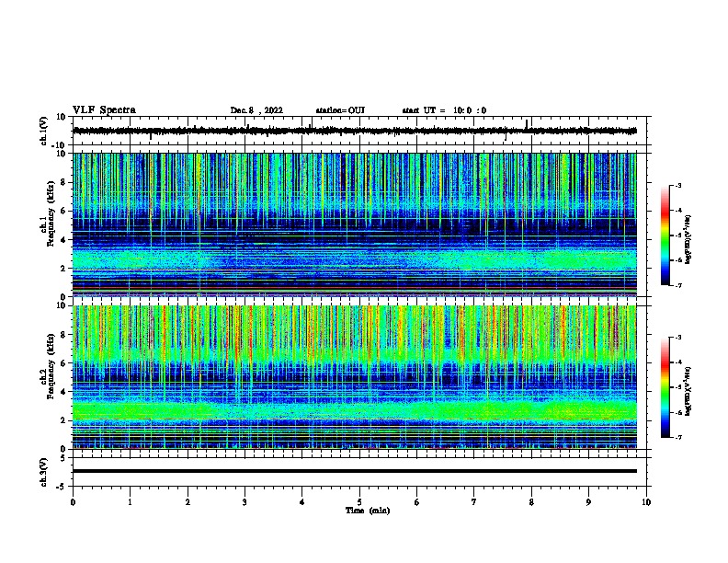
Task: Click the '-3' label on ch.1 color scale
Action: 678,186
